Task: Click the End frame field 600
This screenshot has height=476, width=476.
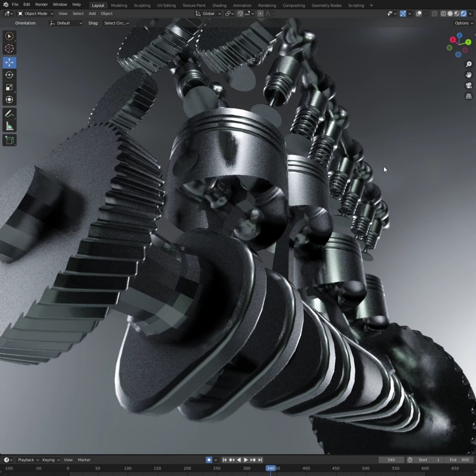Action: [x=459, y=460]
